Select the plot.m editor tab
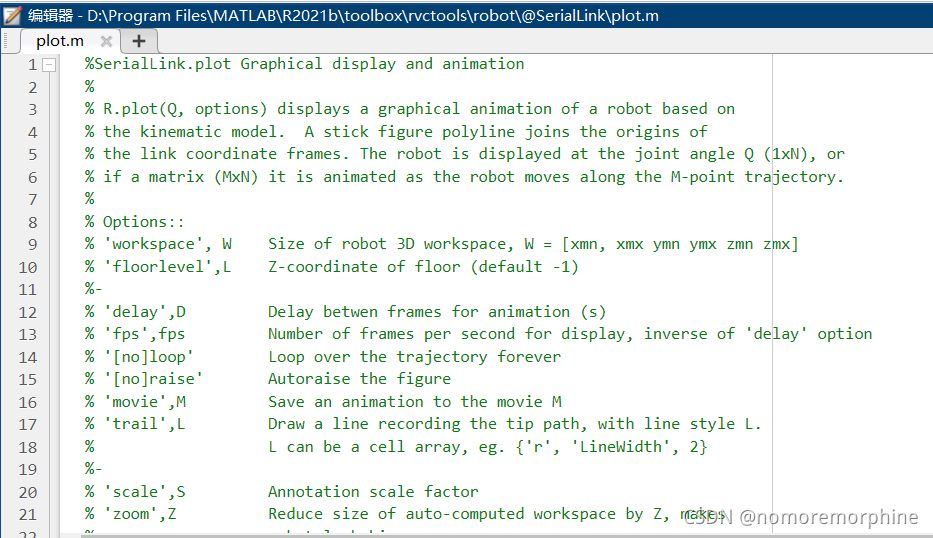This screenshot has height=538, width=933. (60, 41)
